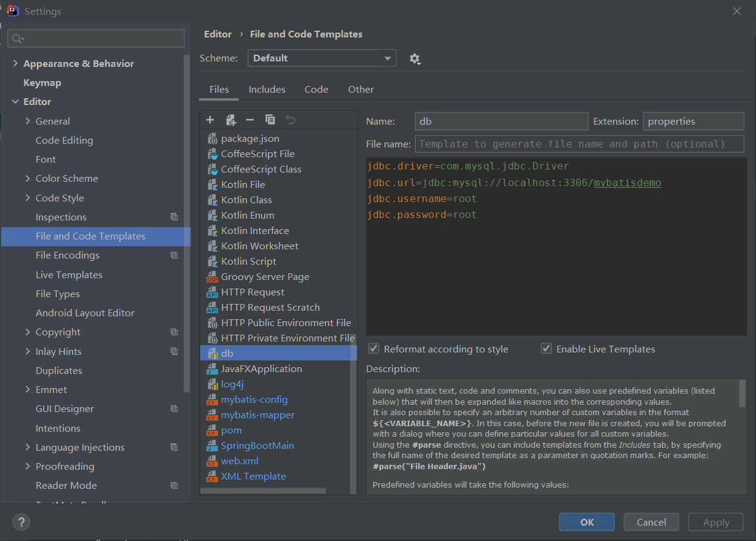The image size is (756, 541).
Task: Collapse the Editor section
Action: tap(15, 101)
